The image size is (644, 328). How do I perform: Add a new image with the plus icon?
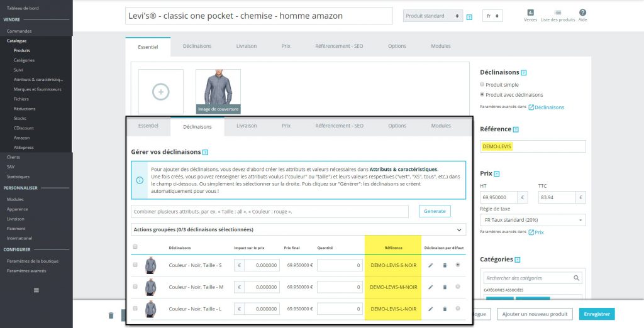(x=160, y=92)
